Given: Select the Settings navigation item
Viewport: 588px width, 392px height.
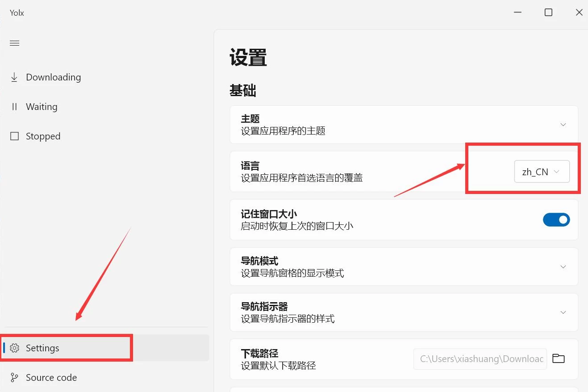Looking at the screenshot, I should (x=42, y=348).
